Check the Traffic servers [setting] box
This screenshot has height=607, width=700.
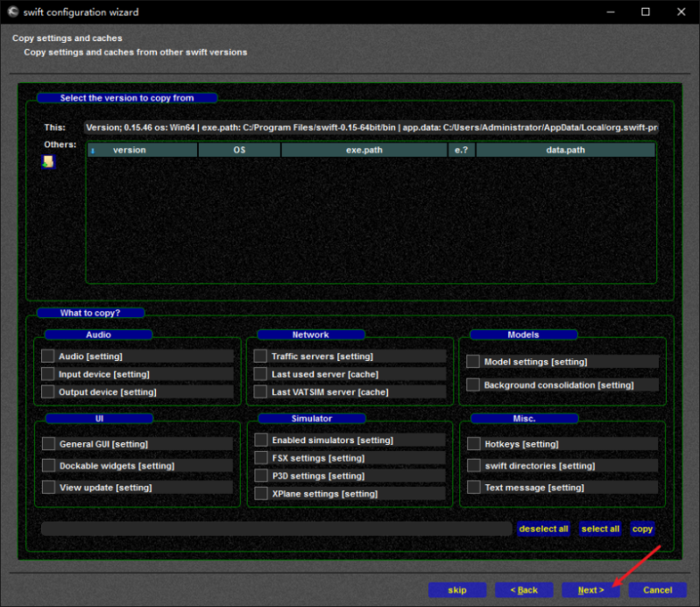pyautogui.click(x=260, y=356)
